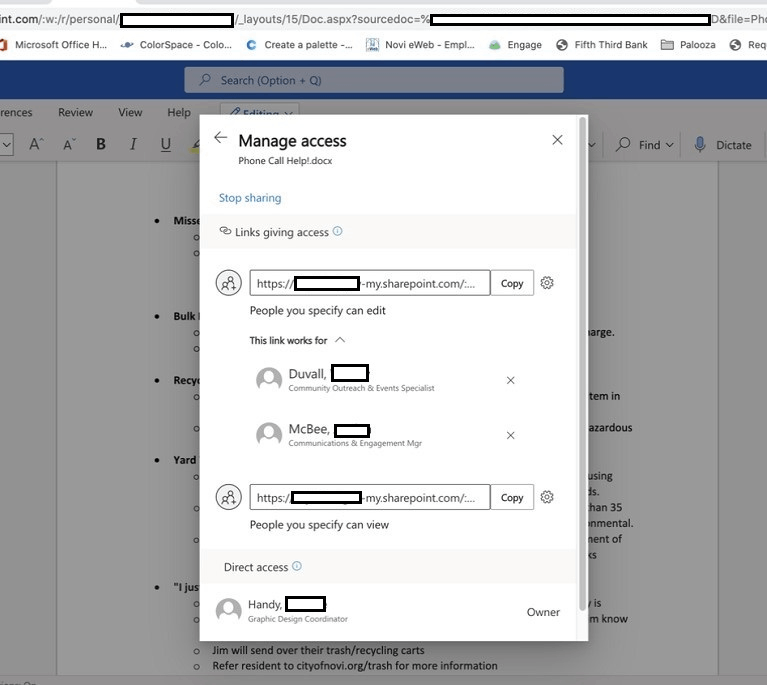Open the font size dropdown arrow

(7, 145)
